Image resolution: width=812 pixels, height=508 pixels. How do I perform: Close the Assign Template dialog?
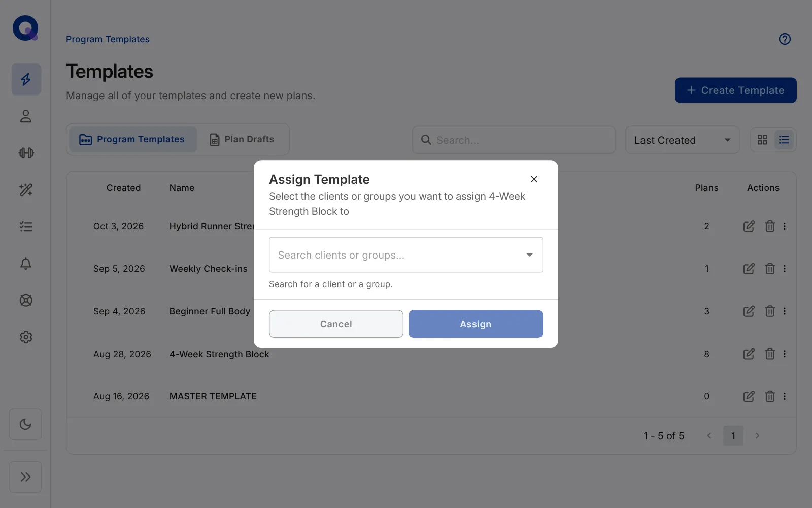[x=534, y=179]
